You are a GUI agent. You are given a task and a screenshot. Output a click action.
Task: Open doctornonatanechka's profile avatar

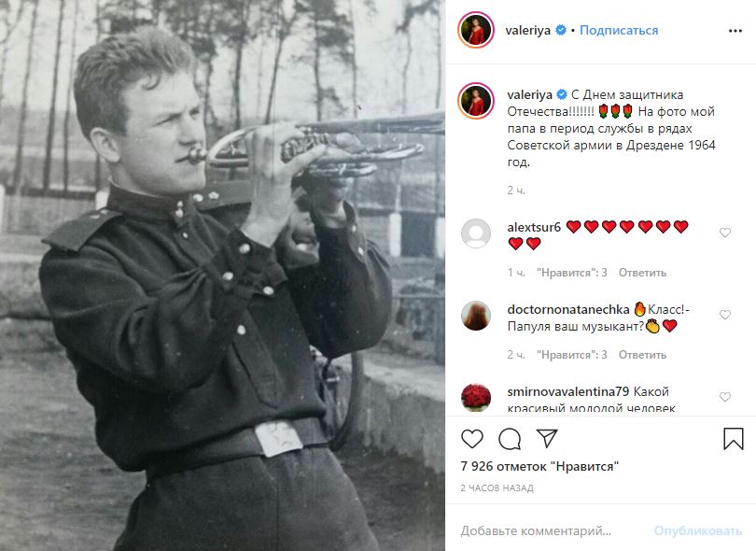[x=476, y=316]
